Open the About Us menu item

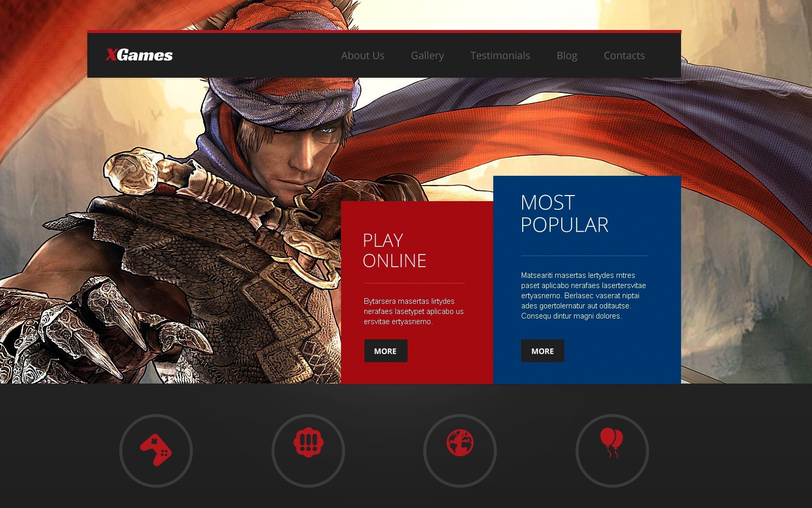tap(362, 55)
